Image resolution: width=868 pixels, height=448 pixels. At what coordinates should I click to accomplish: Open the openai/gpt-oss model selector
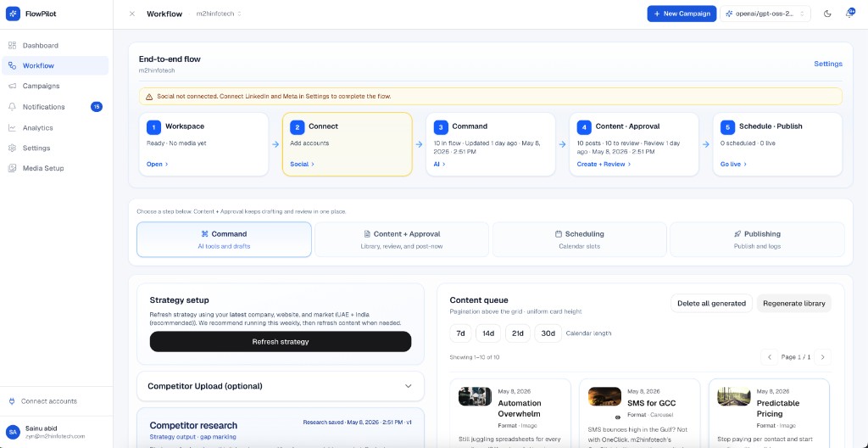765,14
